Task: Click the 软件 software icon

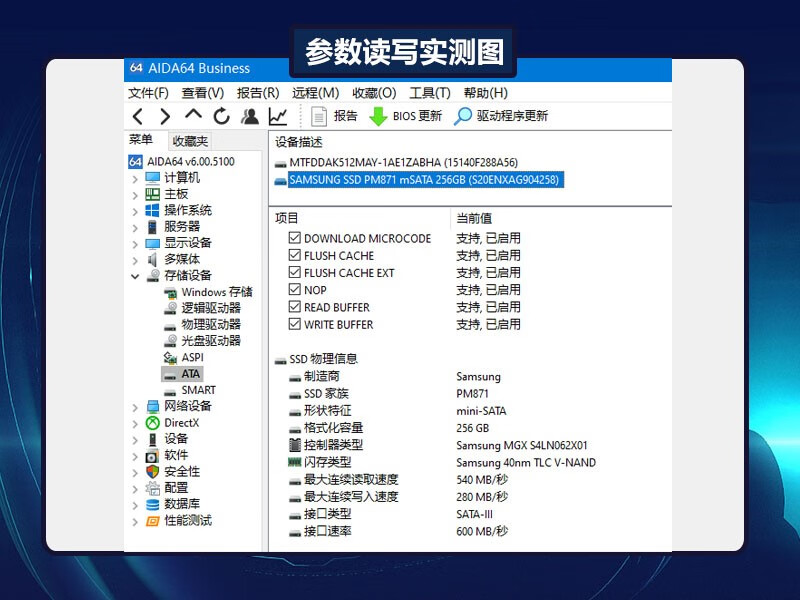Action: coord(153,456)
